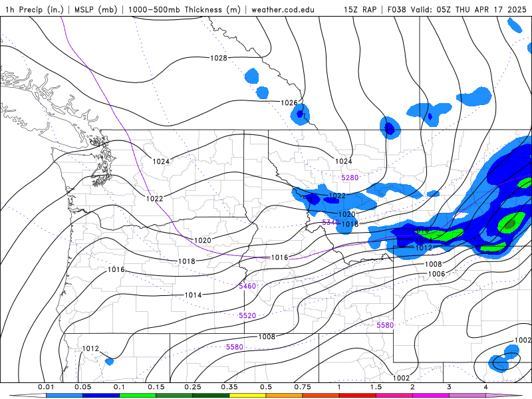
Task: Click the Valid: 05Z THU APR 17 2025 text
Action: (x=469, y=9)
